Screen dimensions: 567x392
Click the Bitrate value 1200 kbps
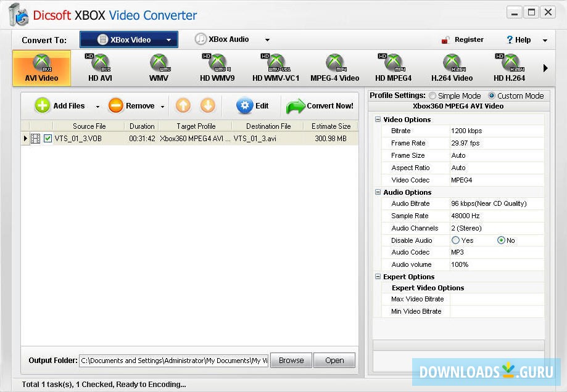pos(466,131)
